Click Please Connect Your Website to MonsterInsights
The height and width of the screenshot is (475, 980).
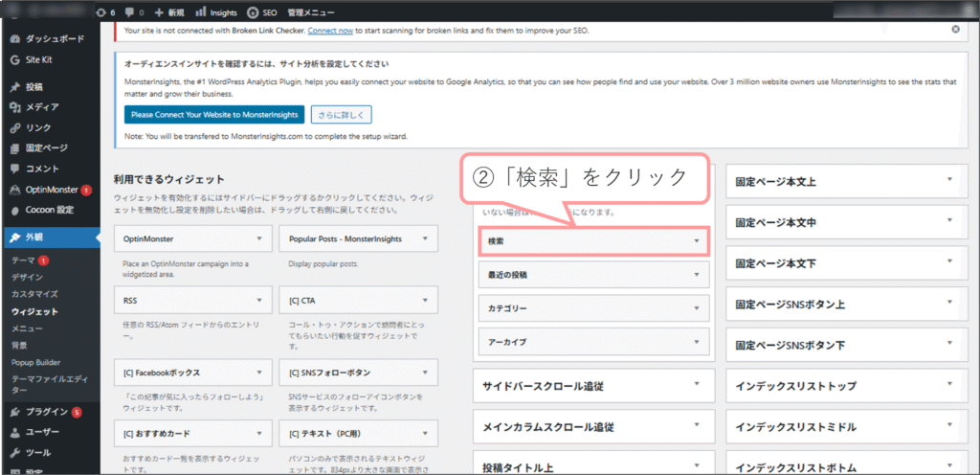coord(213,115)
